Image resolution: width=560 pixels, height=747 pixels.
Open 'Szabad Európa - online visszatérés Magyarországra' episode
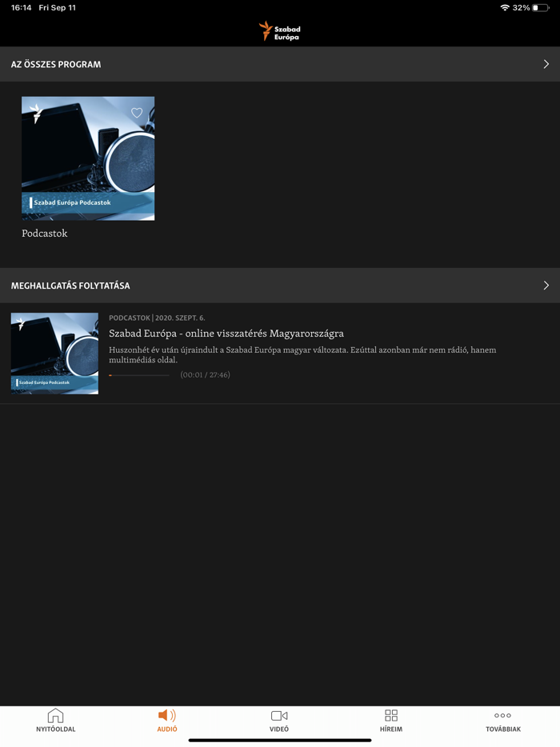click(226, 334)
